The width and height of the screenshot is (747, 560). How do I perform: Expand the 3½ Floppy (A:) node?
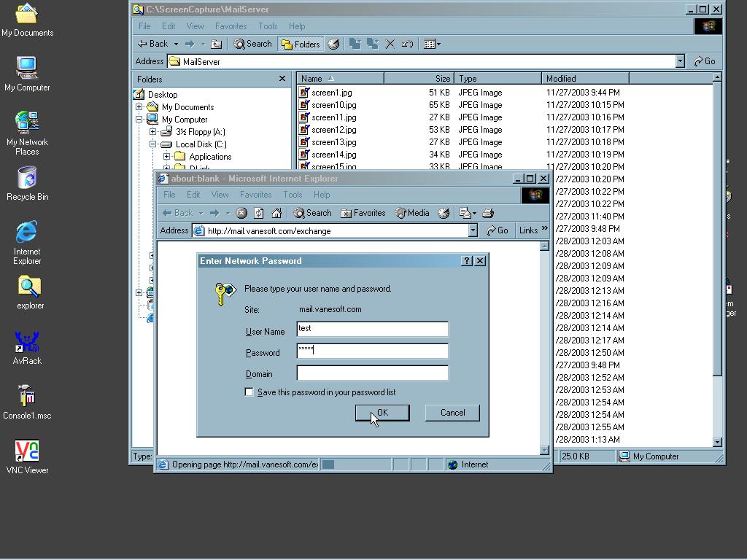(x=153, y=131)
